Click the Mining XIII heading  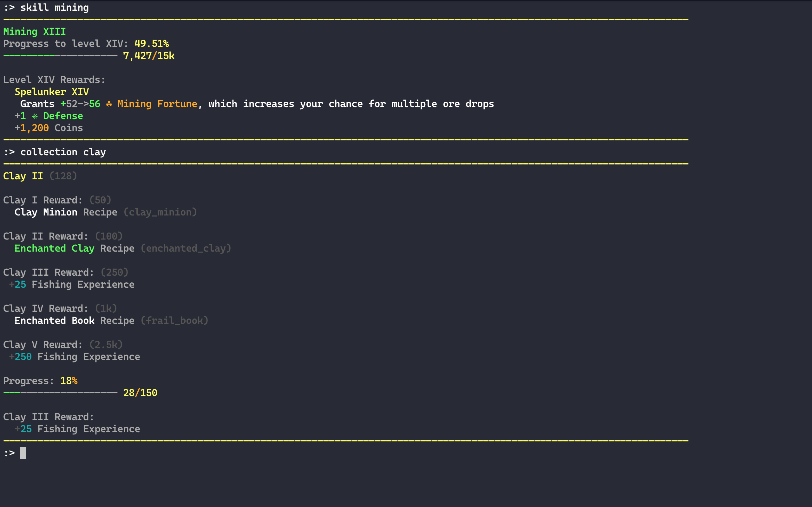(x=35, y=31)
